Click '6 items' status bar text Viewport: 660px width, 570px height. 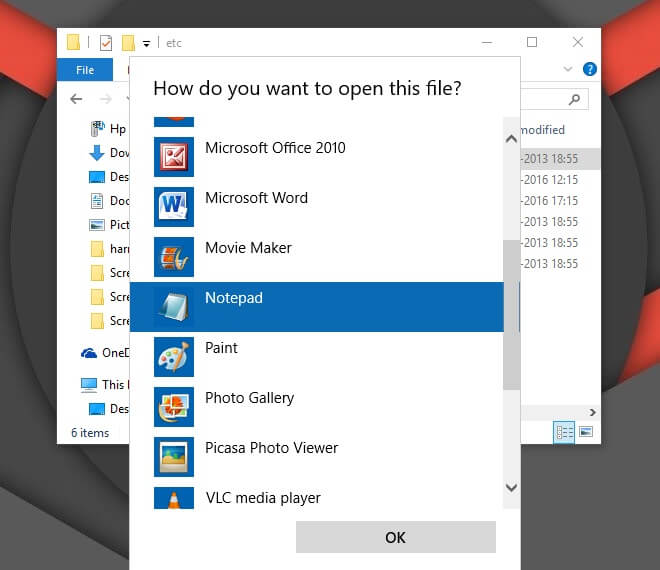coord(90,433)
